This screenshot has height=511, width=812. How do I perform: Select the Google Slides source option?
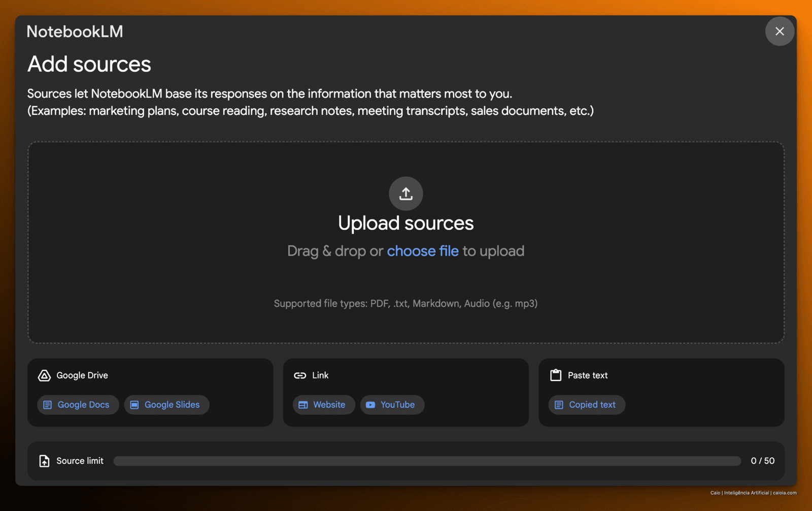point(166,405)
